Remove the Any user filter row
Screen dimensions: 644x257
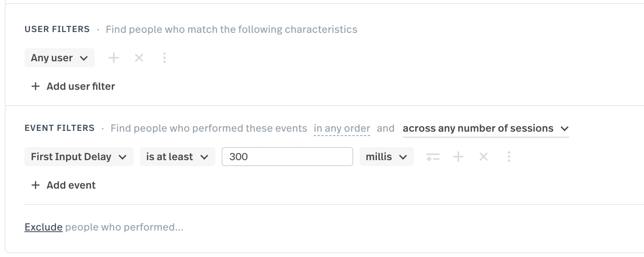click(139, 58)
